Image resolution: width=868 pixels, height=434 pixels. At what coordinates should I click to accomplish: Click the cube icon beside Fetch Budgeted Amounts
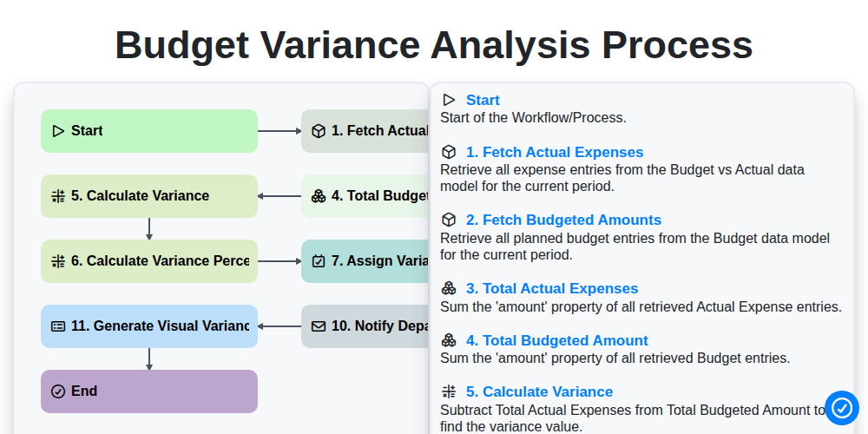(449, 220)
